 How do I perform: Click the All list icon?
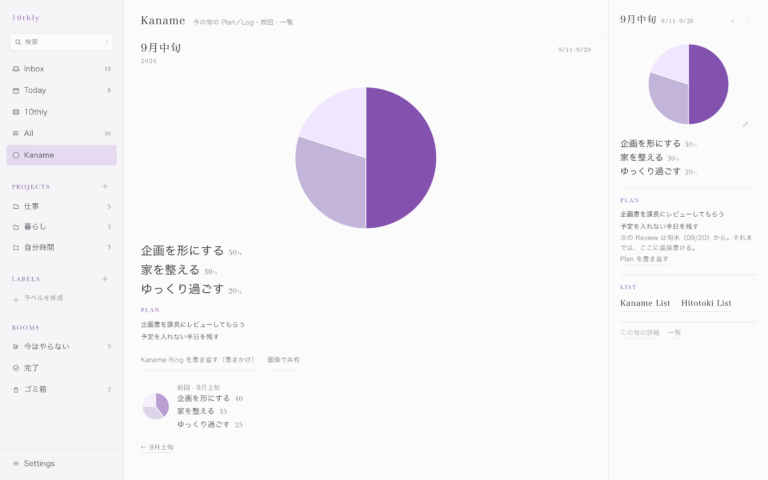[16, 133]
